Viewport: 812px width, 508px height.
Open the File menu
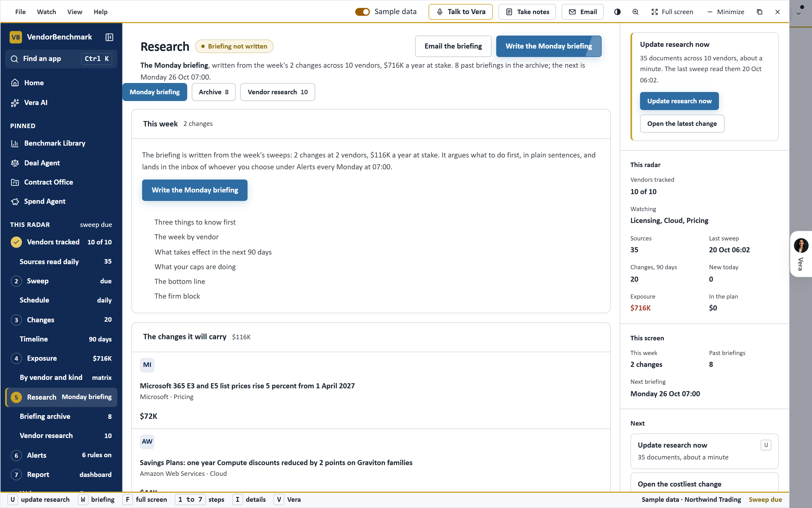coord(20,12)
